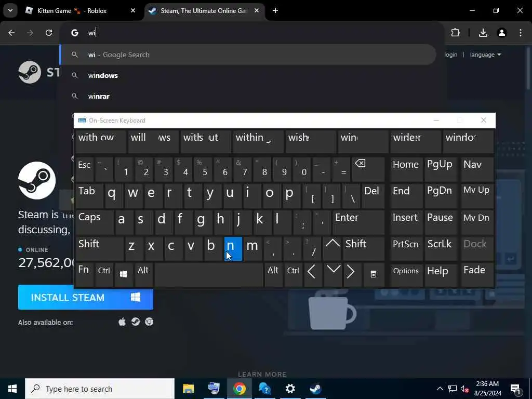The height and width of the screenshot is (399, 532).
Task: Click the Steam Deck platform icon
Action: pos(136,322)
